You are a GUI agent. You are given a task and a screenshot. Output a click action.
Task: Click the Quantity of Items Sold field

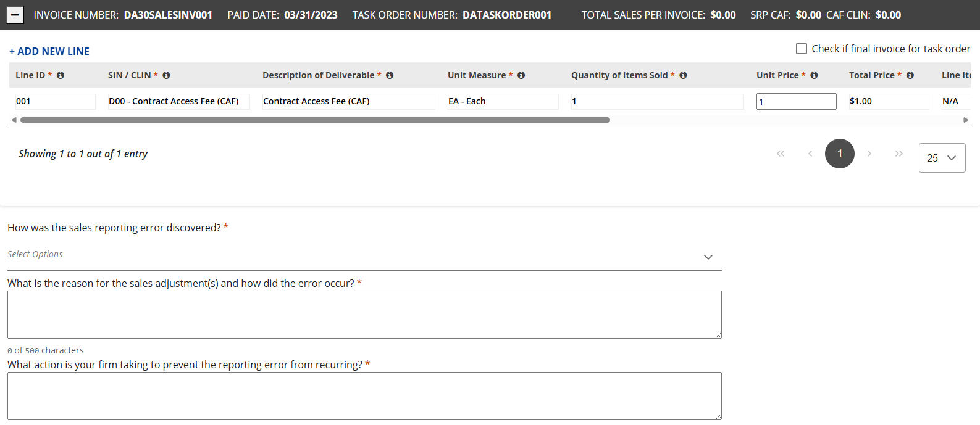click(658, 101)
